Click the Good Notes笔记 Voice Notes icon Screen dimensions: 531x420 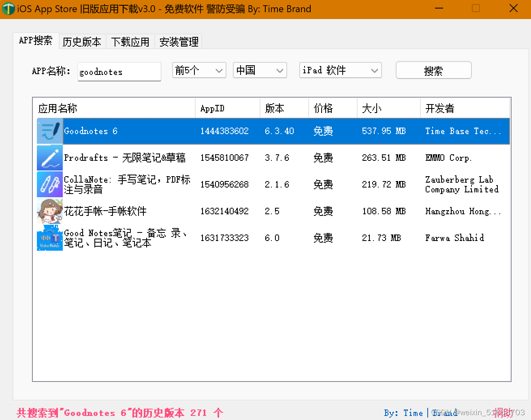click(50, 238)
